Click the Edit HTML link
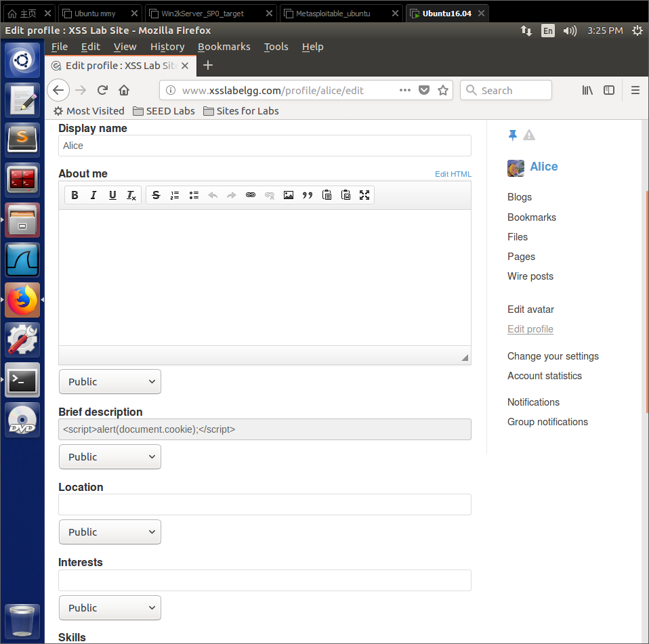 tap(453, 174)
